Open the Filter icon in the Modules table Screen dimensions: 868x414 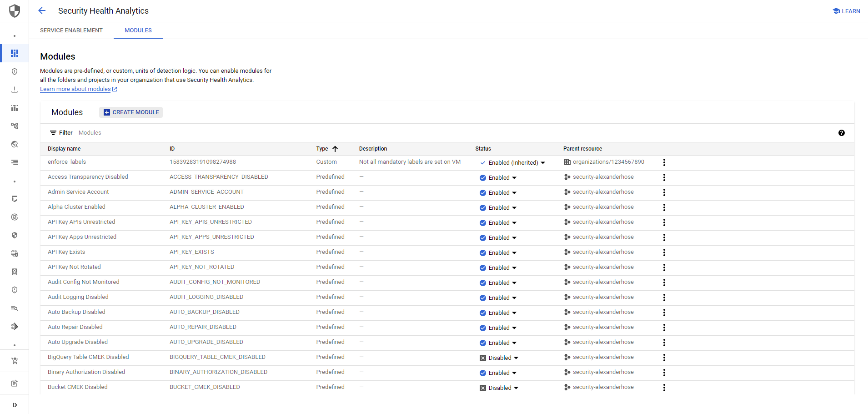tap(54, 132)
